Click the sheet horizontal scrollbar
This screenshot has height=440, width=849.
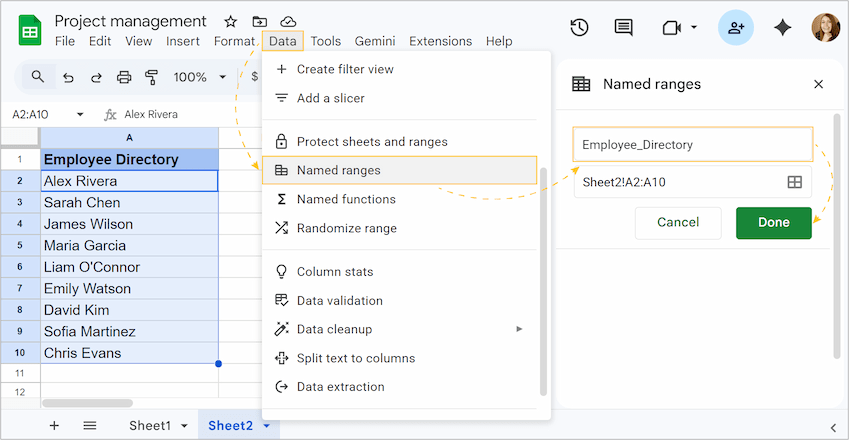(88, 403)
